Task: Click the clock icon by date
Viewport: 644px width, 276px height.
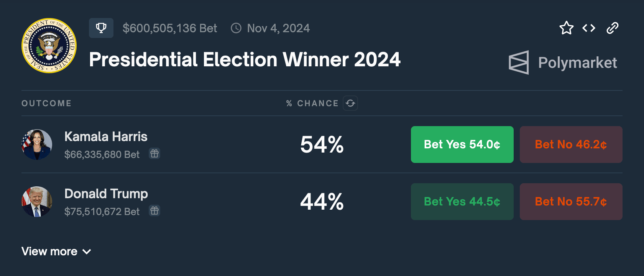Action: click(236, 28)
